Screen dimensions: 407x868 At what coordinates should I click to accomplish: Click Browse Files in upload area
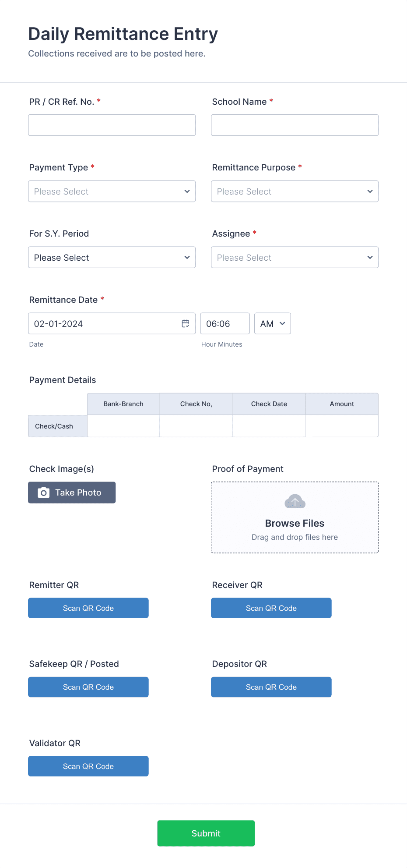pos(295,523)
